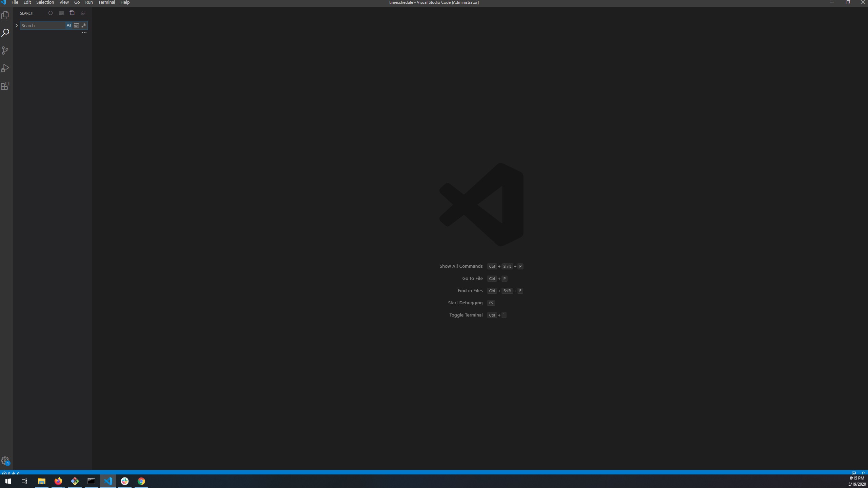Open the Help menu

(x=125, y=2)
